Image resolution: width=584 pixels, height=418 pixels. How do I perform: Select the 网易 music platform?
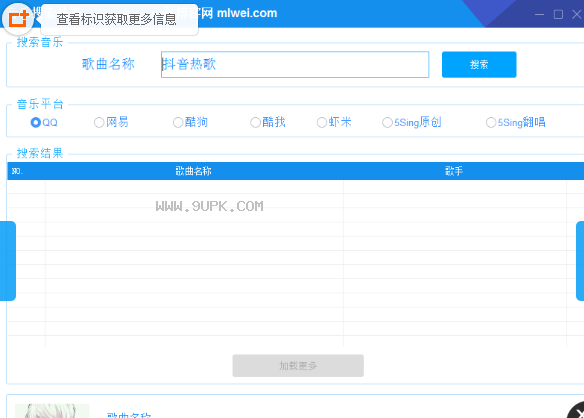(x=111, y=122)
